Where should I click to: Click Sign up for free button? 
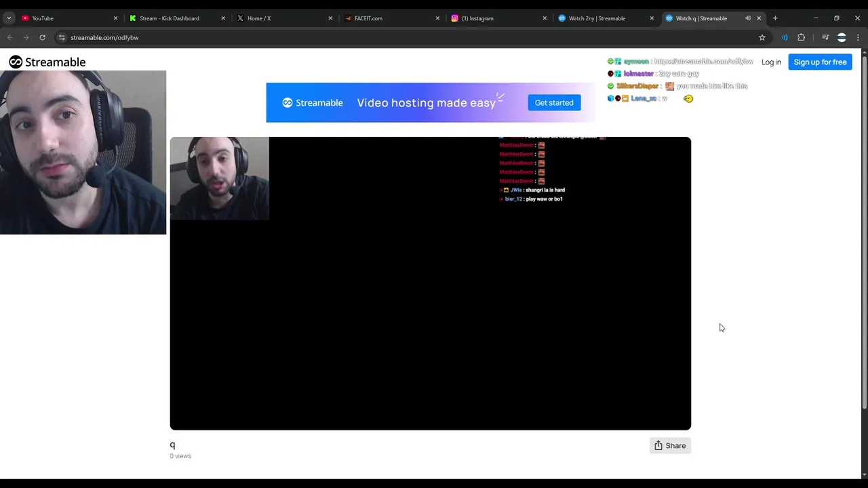click(820, 62)
